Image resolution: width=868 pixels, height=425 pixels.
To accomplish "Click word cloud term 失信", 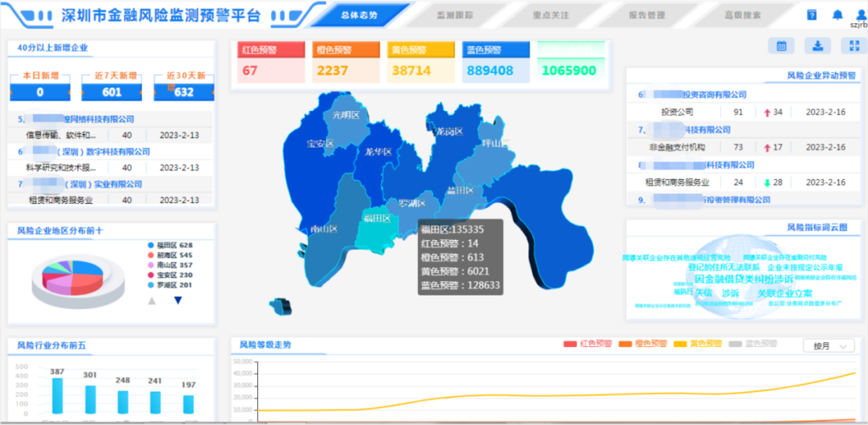I will click(703, 292).
